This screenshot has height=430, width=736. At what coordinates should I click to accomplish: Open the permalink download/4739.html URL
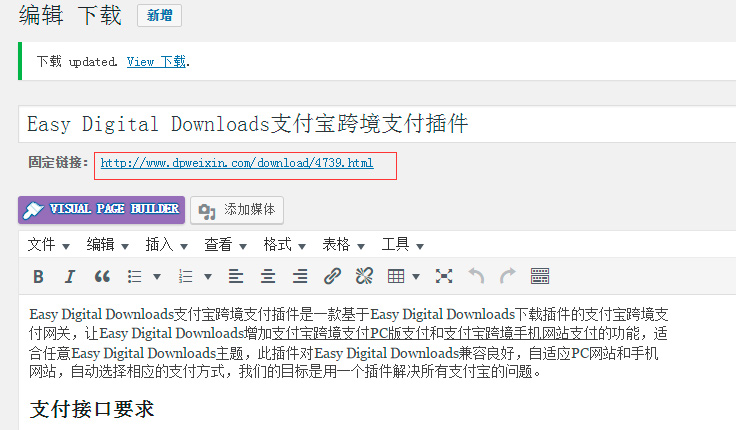[x=237, y=163]
